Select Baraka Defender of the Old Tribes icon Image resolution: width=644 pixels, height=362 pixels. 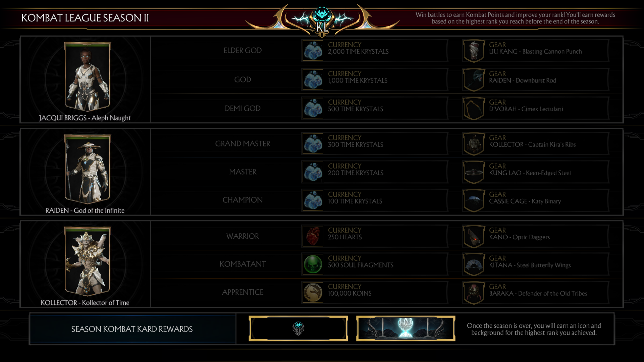pyautogui.click(x=474, y=293)
